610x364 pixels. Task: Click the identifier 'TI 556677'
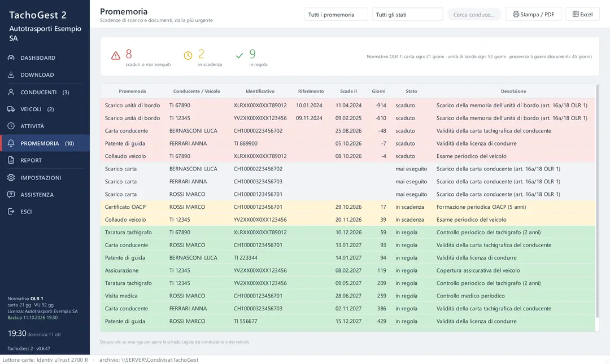(x=246, y=321)
